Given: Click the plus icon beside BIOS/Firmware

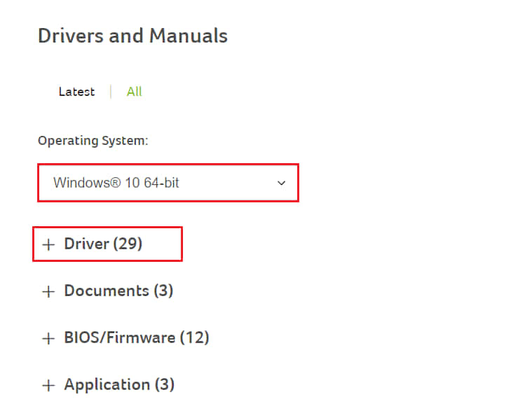Looking at the screenshot, I should (48, 338).
